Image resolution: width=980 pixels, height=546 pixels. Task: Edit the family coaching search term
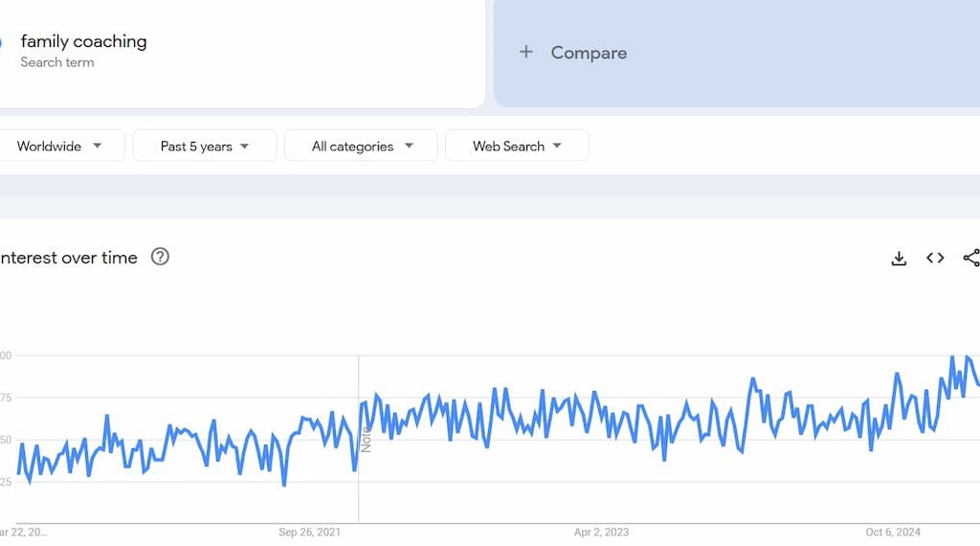pyautogui.click(x=84, y=41)
